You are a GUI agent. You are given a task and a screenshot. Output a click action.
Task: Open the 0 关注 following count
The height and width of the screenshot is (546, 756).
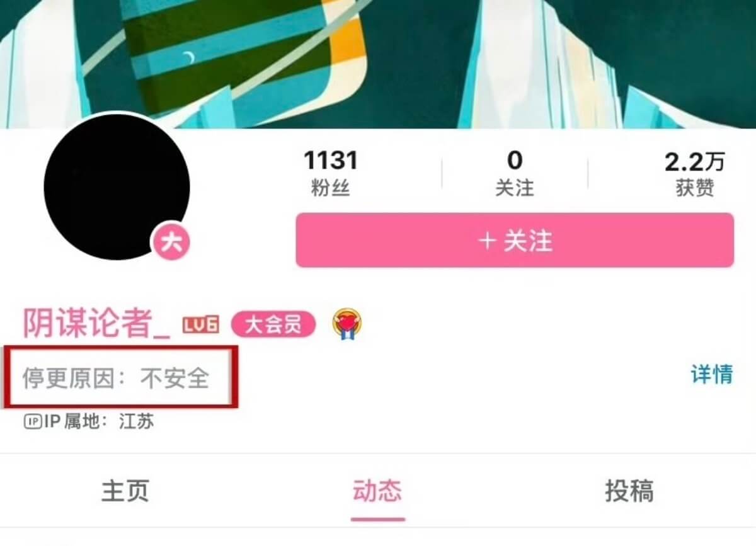514,173
